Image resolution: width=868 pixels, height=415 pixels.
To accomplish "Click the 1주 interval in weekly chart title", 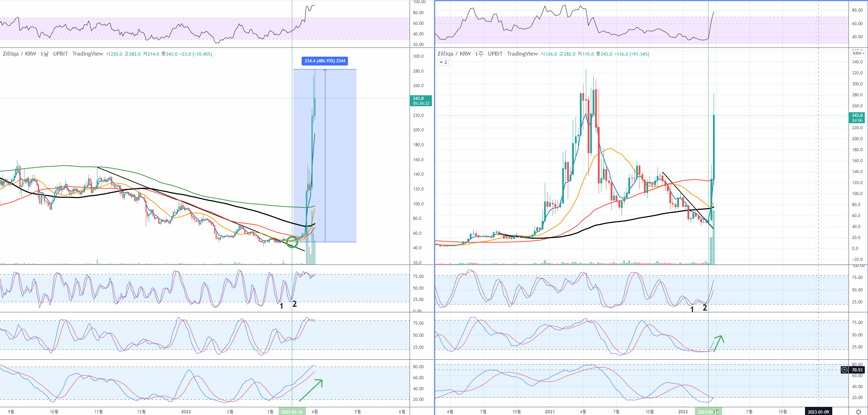I will [x=479, y=54].
